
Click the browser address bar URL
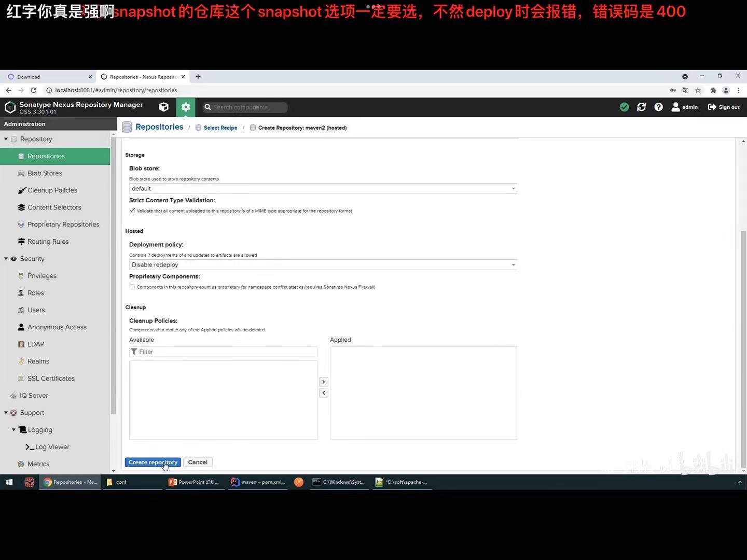coord(116,90)
